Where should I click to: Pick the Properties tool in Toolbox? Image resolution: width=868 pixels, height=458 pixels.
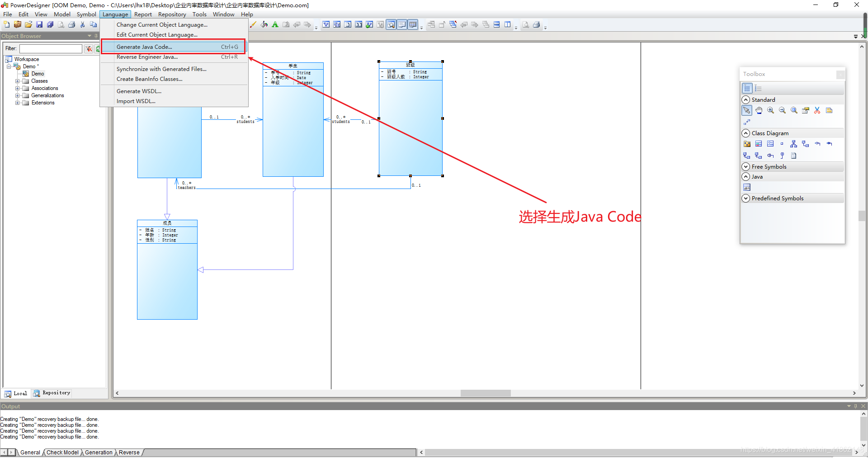[x=806, y=110]
